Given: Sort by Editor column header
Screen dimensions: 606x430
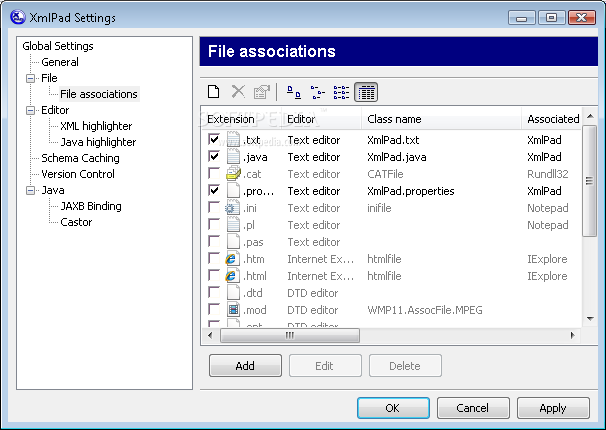Looking at the screenshot, I should [322, 119].
